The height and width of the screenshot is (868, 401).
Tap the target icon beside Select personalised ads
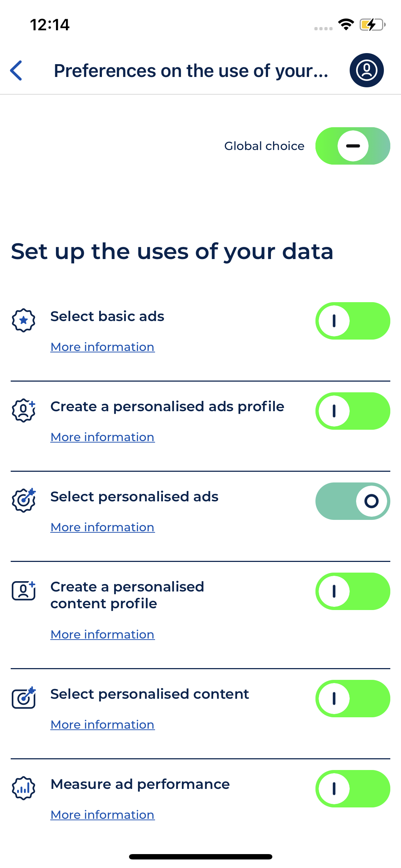(24, 500)
